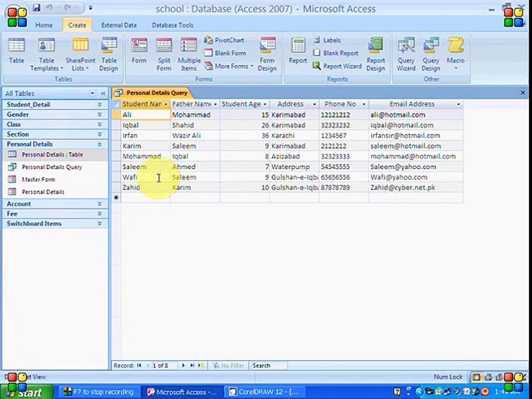Open the External Data tab

[119, 25]
